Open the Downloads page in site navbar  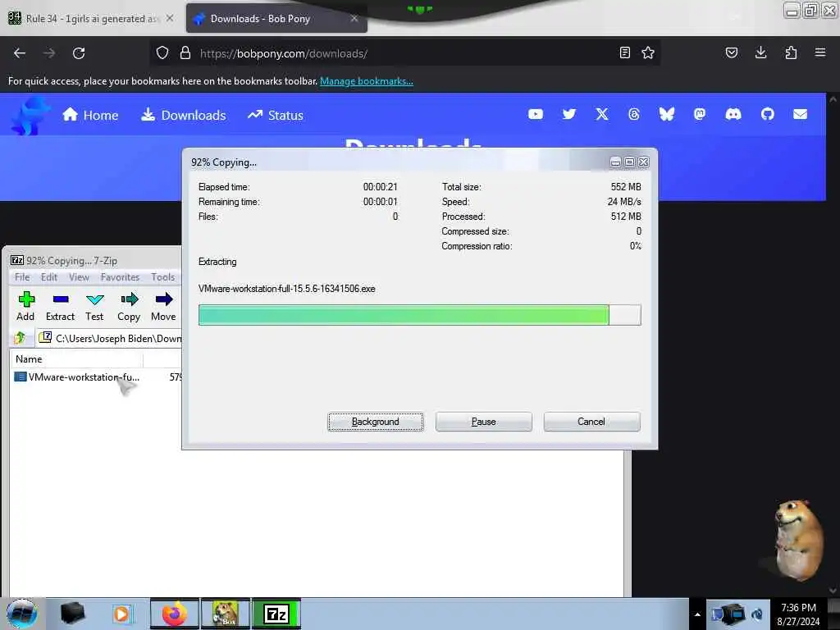click(x=183, y=115)
